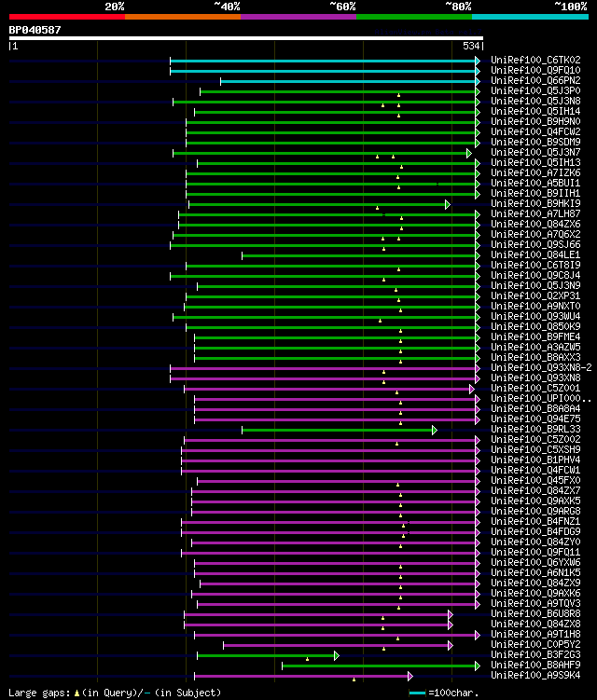Open hit UniRef100_B4FNZ1
597x700 pixels.
(535, 522)
